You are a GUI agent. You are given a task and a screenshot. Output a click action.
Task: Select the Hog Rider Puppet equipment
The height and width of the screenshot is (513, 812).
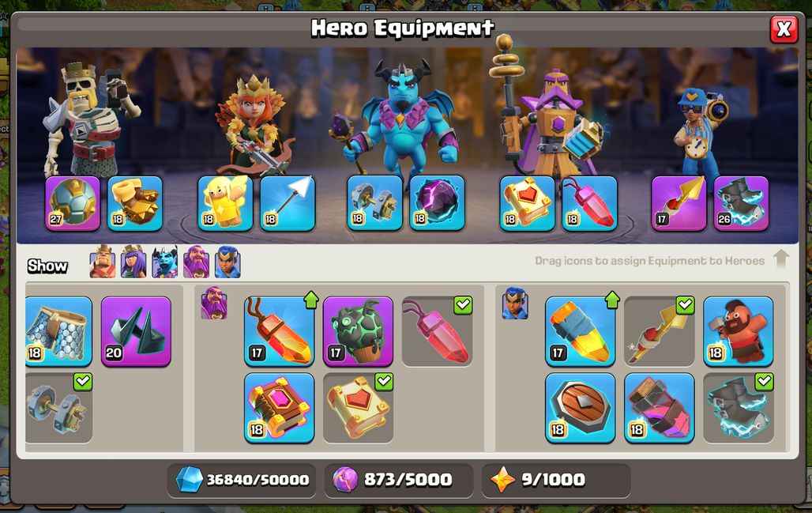click(738, 332)
